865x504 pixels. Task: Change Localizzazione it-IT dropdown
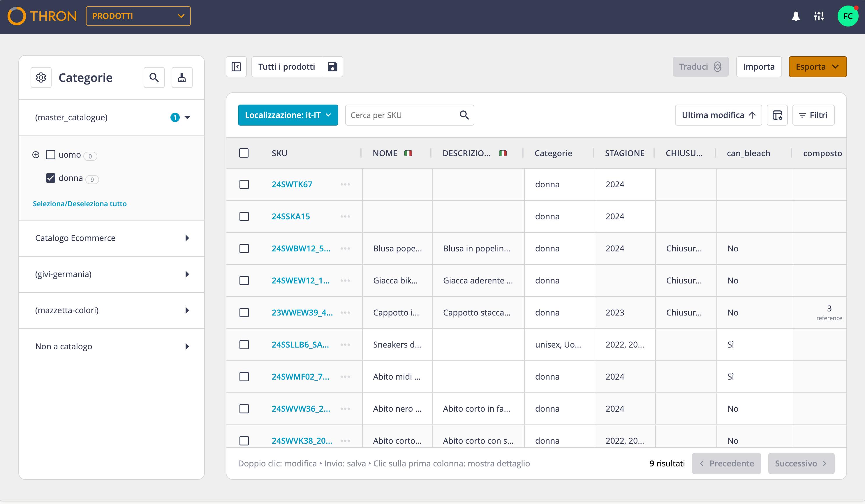click(x=288, y=115)
